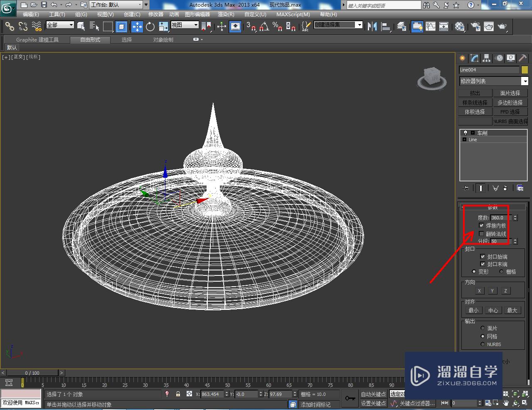
Task: Open the 工具(T) menu
Action: pos(57,15)
